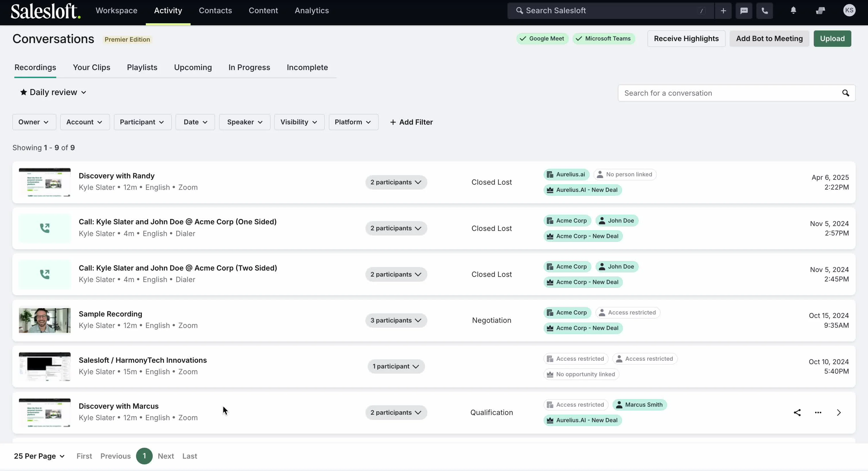This screenshot has height=471, width=868.
Task: Open the Date filter dropdown
Action: pos(195,122)
